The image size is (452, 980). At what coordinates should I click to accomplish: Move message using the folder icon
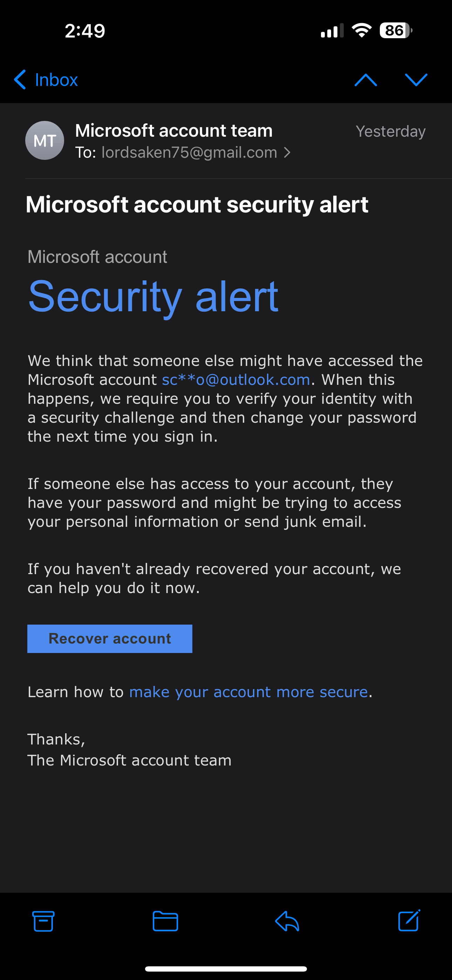165,921
